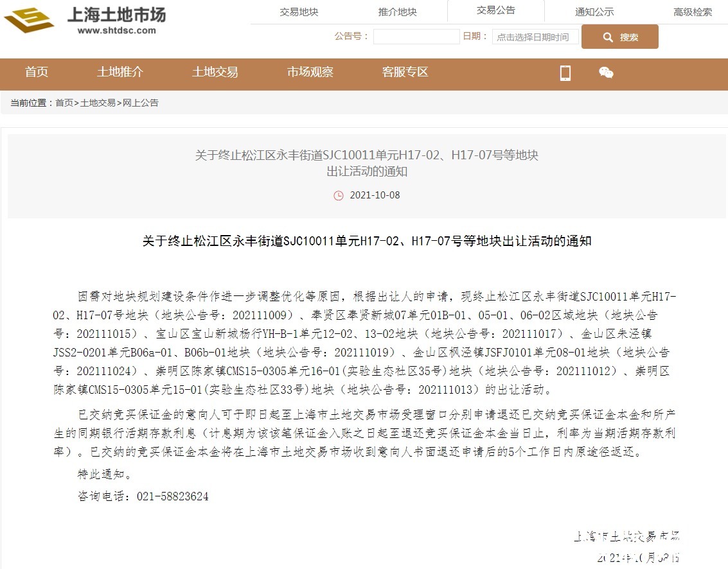This screenshot has width=728, height=569.
Task: Focus the 公告号 input field
Action: (416, 37)
